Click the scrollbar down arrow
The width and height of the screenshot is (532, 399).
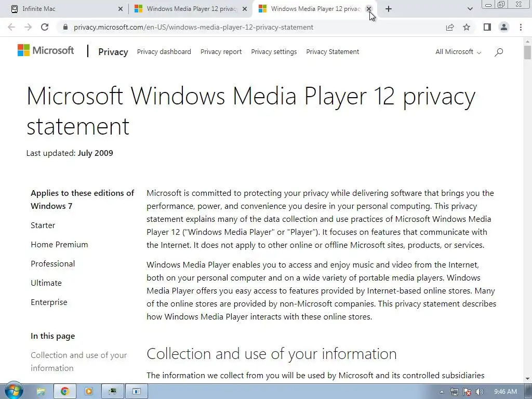point(527,379)
